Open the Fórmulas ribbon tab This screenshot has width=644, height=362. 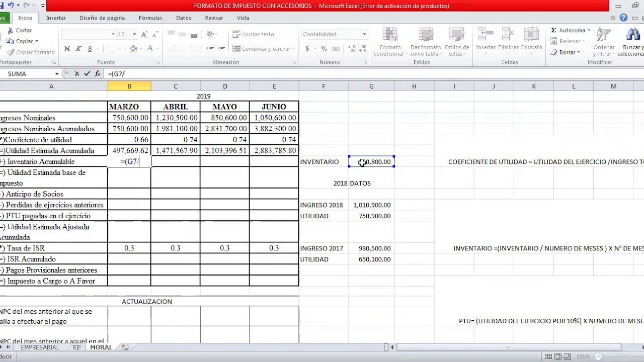pos(150,18)
